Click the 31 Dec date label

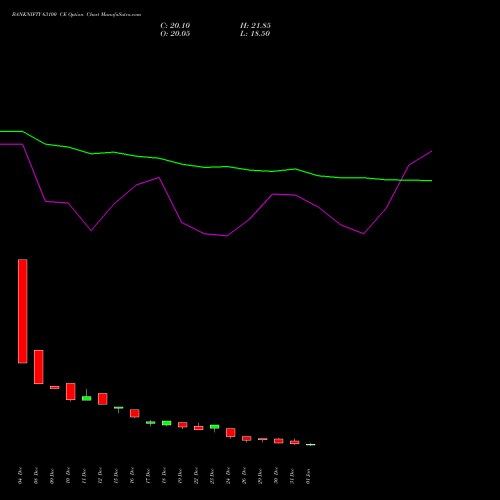[x=292, y=476]
